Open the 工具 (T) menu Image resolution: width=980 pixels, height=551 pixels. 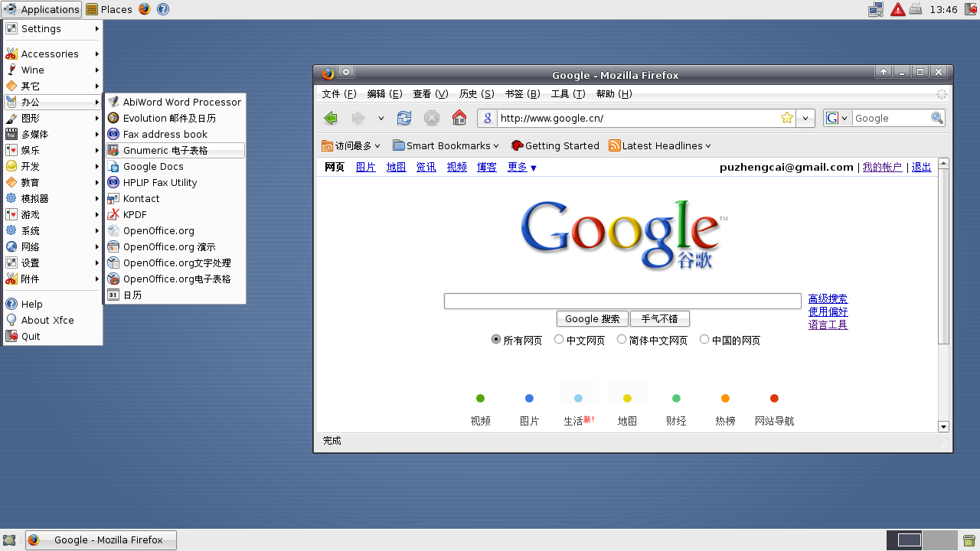coord(568,93)
